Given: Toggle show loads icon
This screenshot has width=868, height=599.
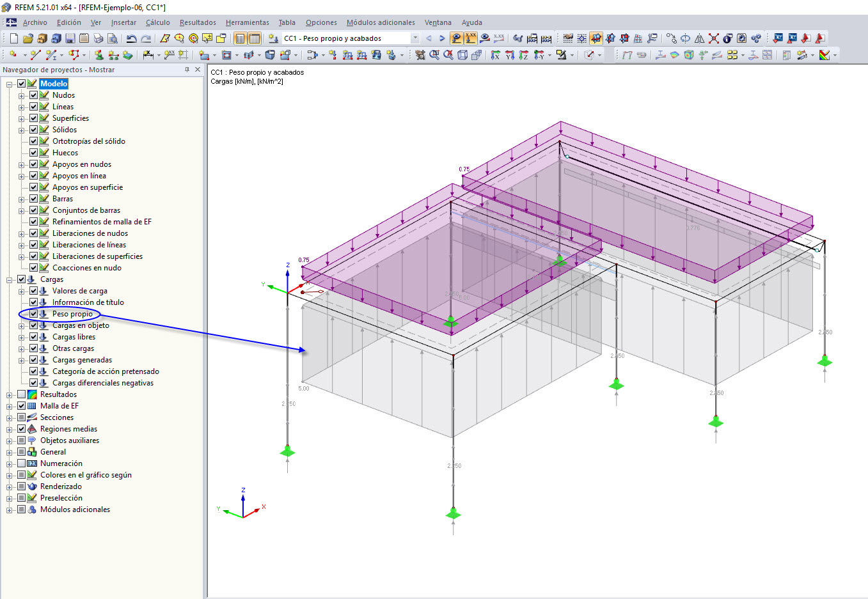Looking at the screenshot, I should coord(456,38).
